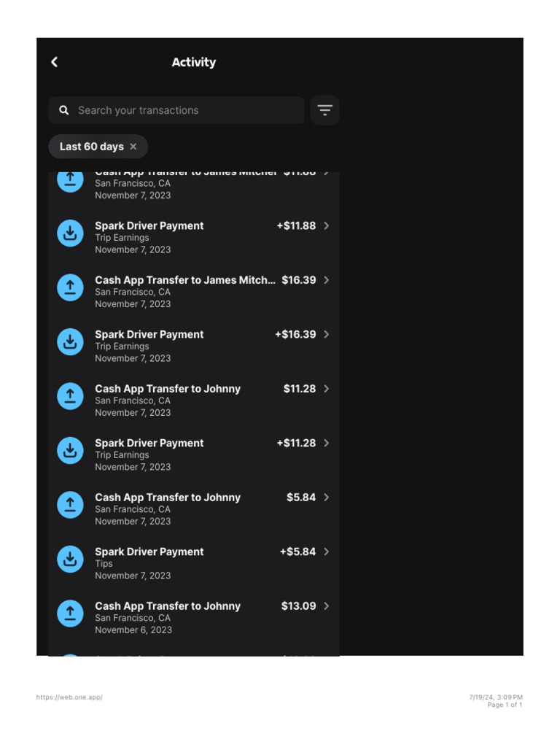
Task: Select amount +$16.39
Action: (x=295, y=334)
